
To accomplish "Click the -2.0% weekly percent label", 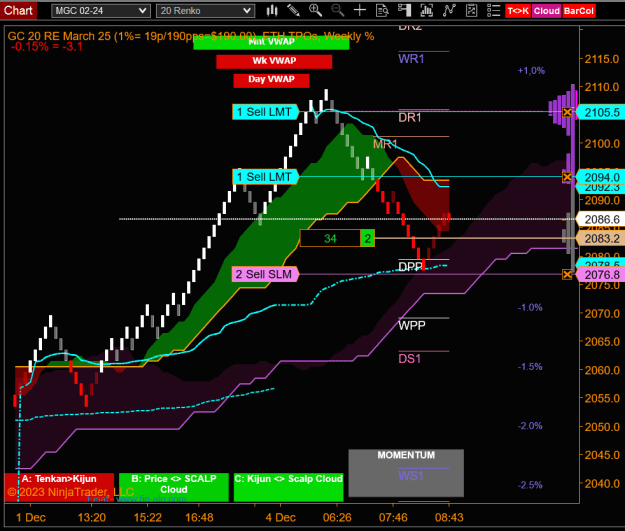I will tap(530, 426).
